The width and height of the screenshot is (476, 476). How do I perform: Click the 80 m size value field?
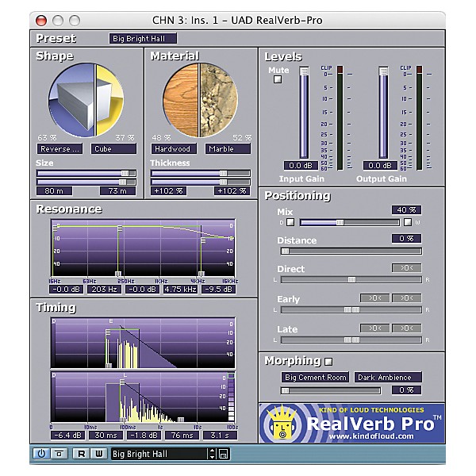[54, 191]
